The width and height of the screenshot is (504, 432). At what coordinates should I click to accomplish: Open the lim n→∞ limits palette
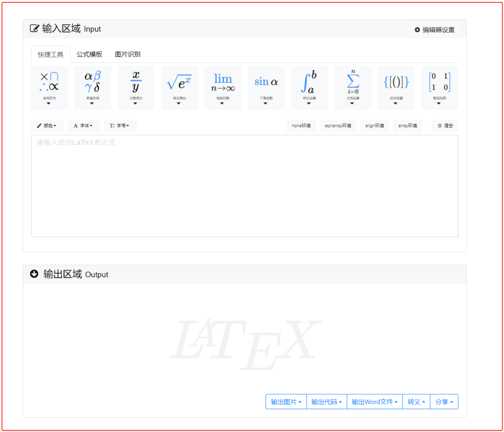coord(223,87)
